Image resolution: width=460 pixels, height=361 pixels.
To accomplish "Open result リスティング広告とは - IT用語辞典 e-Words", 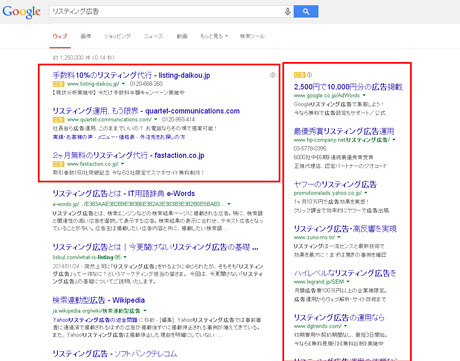I will coord(124,193).
